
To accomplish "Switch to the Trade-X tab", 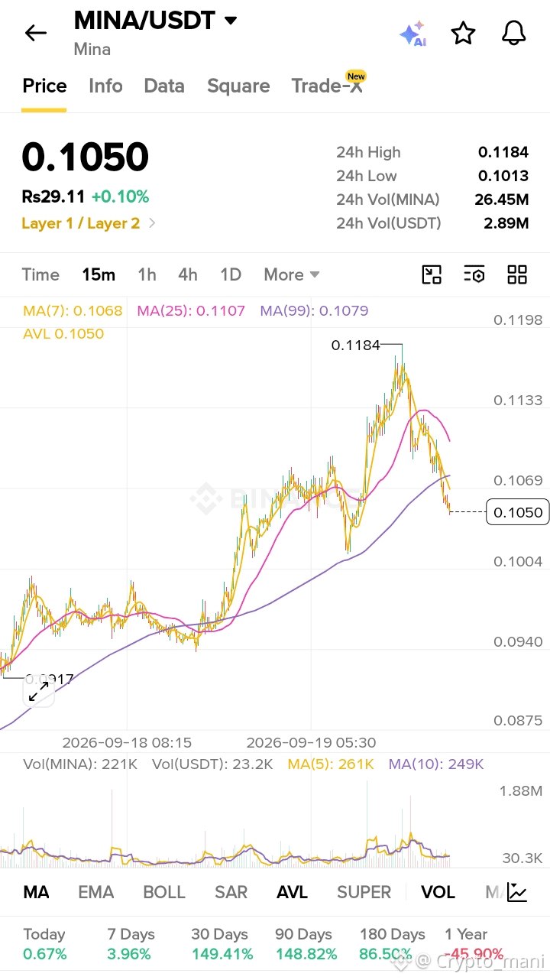I will [327, 86].
